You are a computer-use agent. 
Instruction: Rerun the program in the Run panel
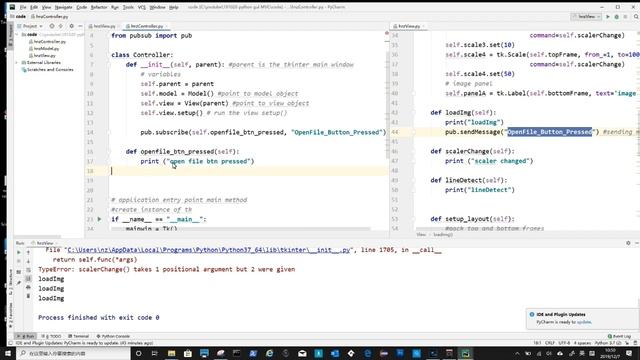coord(19,252)
